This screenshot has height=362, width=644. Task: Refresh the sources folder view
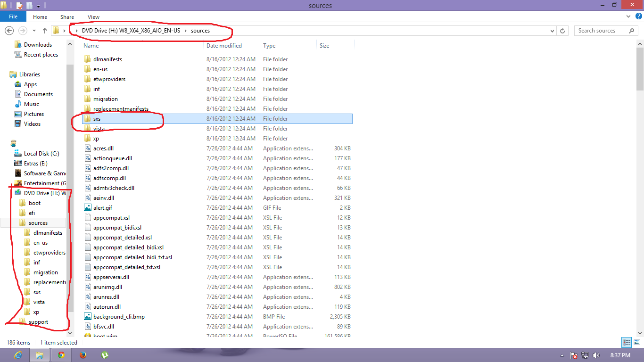[x=562, y=31]
